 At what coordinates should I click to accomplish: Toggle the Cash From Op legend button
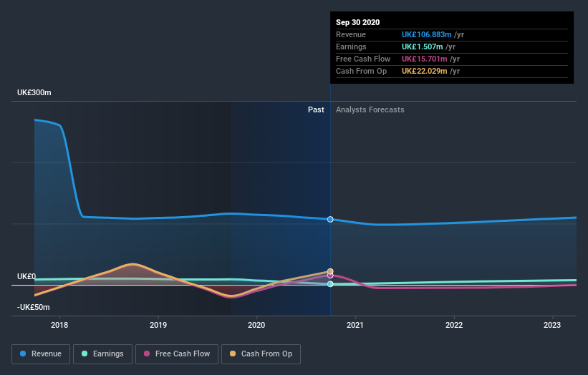pyautogui.click(x=261, y=354)
